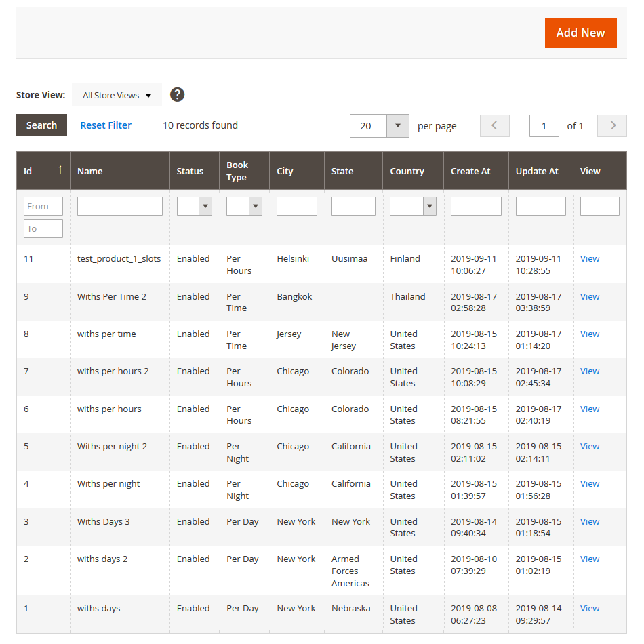Click the Name filter input field
Screen dimensions: 644x644
(120, 206)
